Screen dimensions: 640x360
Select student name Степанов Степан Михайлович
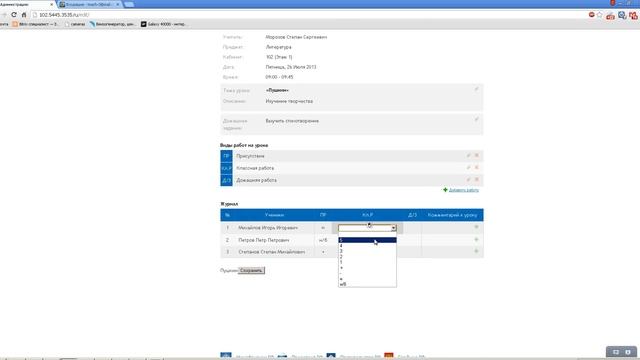point(271,252)
